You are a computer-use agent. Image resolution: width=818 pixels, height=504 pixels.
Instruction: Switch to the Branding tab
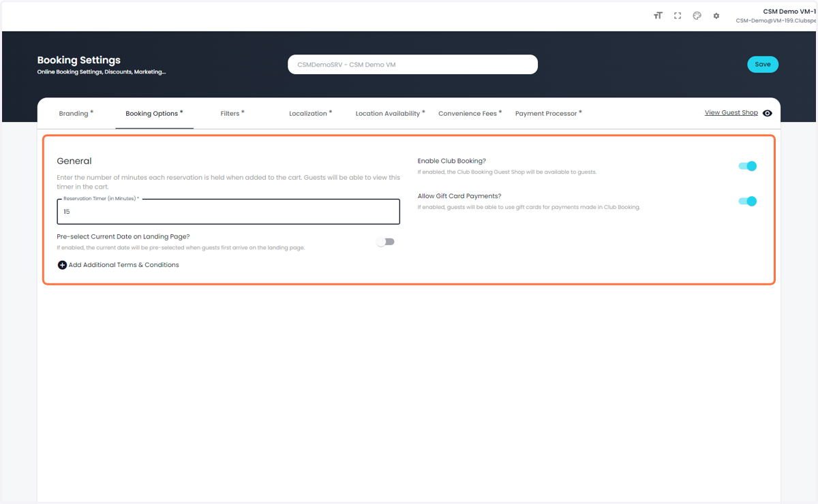tap(76, 114)
